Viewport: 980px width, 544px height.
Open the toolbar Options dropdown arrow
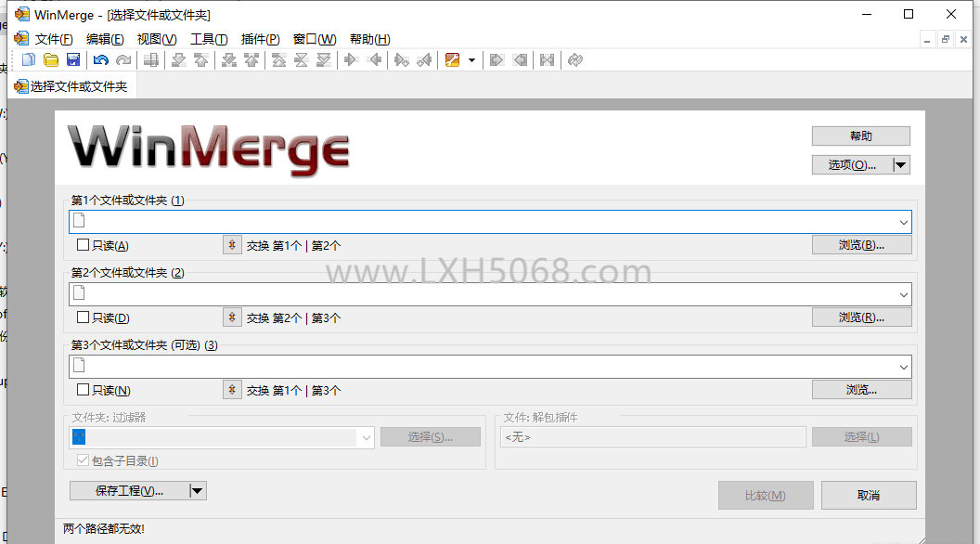[471, 60]
